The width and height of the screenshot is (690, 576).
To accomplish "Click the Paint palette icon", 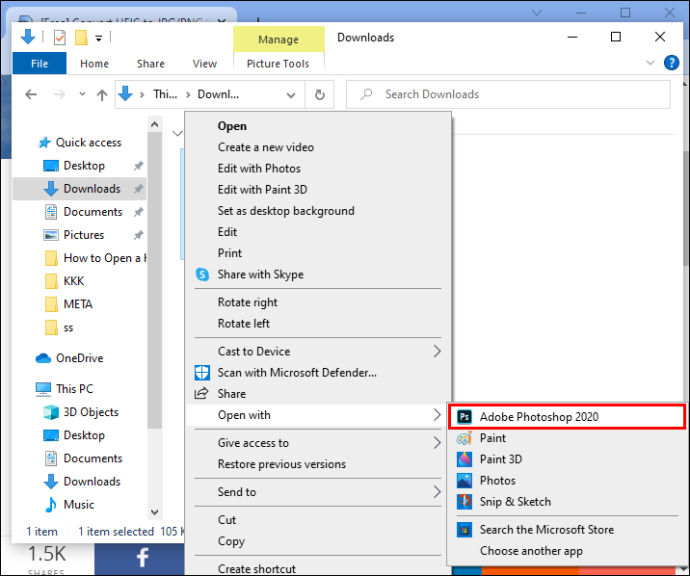I will tap(464, 438).
